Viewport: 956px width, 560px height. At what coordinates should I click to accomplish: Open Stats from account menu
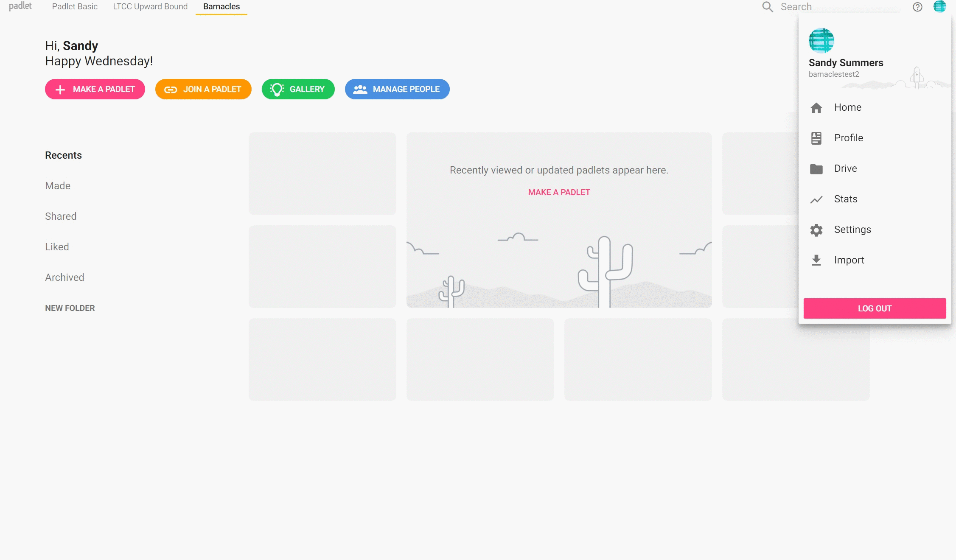[875, 199]
